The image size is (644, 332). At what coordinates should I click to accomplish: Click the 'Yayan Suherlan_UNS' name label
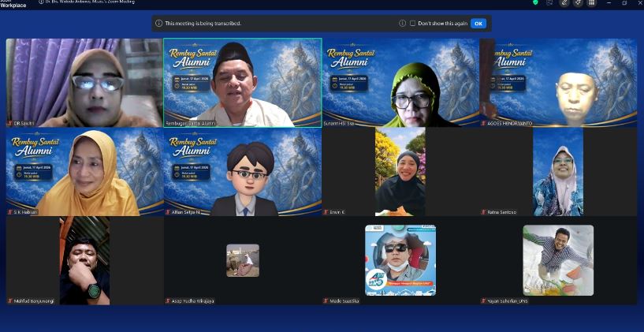point(507,301)
